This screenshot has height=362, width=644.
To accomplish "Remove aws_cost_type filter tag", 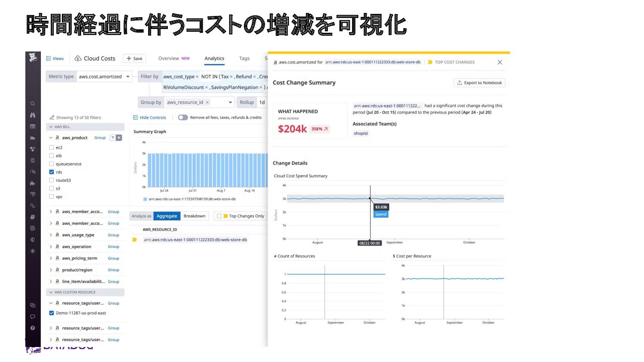I will pos(197,77).
